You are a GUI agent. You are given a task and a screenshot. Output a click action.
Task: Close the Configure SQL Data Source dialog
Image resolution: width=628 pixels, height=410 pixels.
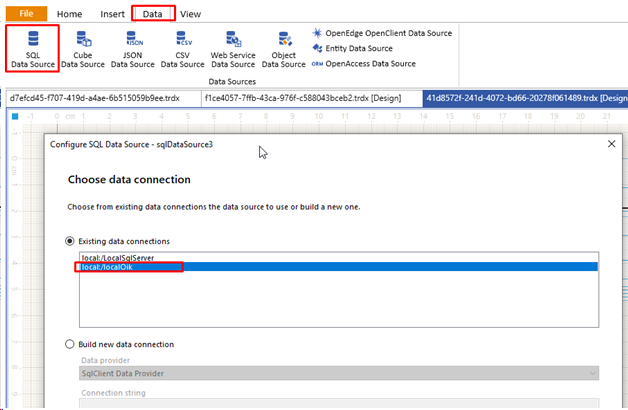pos(610,145)
